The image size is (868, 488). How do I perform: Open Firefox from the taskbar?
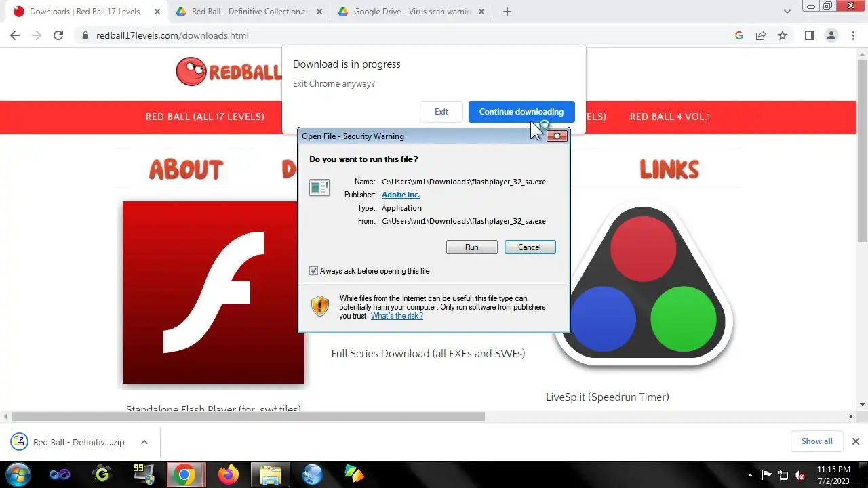tap(229, 474)
